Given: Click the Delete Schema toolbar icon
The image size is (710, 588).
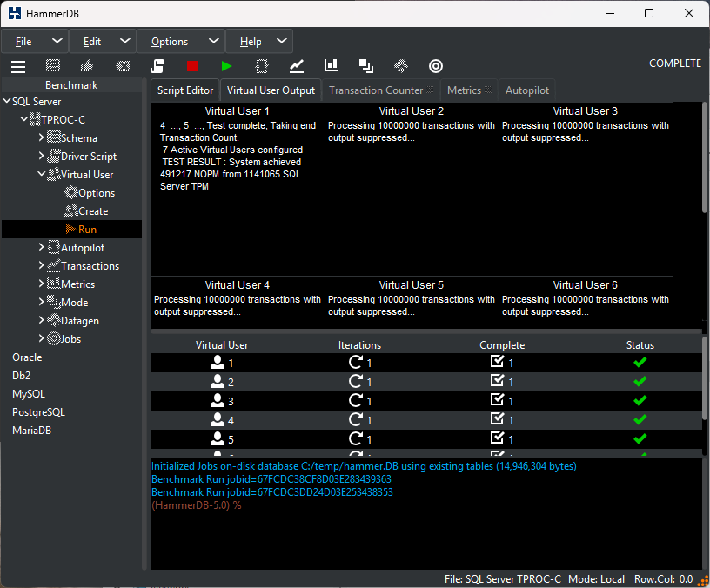Looking at the screenshot, I should pos(123,66).
